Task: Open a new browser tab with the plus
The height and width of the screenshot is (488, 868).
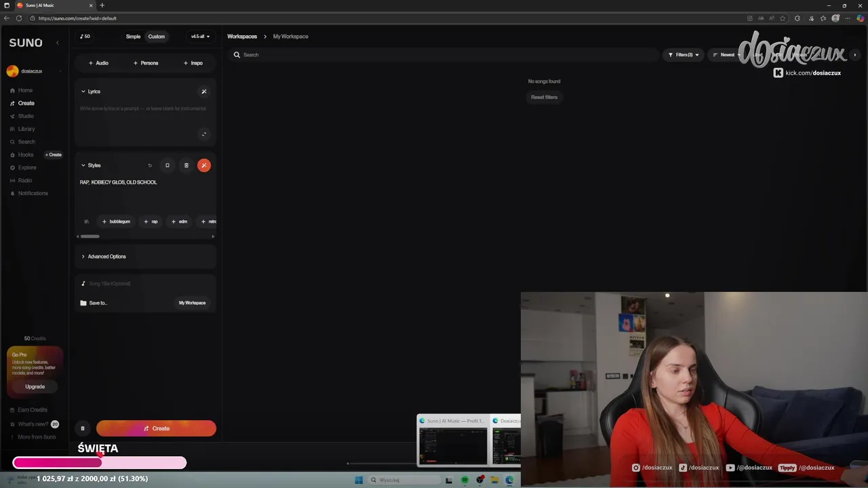Action: point(102,5)
